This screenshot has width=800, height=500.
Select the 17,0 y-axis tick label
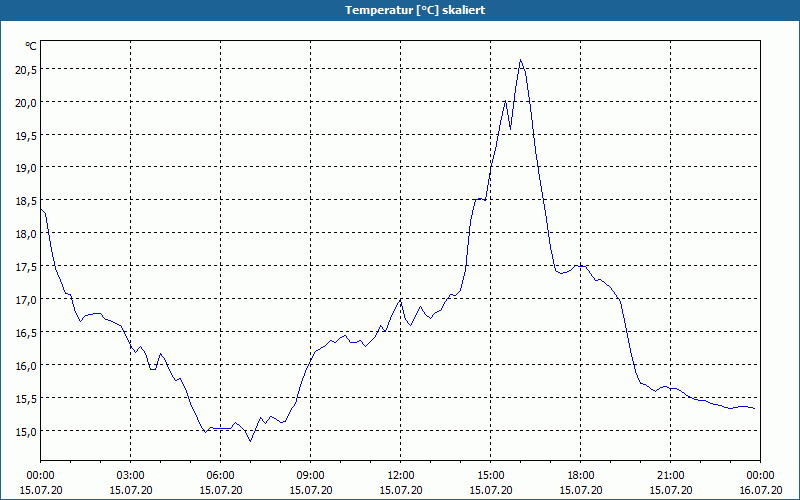[x=26, y=301]
